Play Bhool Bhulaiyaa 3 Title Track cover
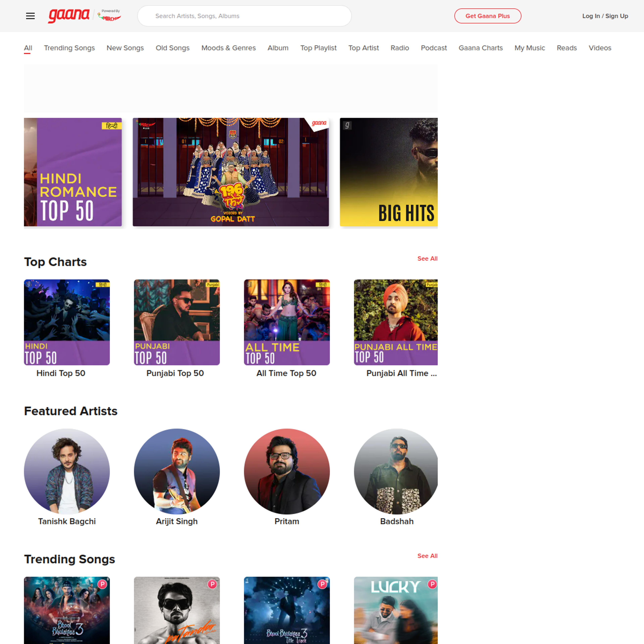Viewport: 644px width, 644px height. pos(287,610)
